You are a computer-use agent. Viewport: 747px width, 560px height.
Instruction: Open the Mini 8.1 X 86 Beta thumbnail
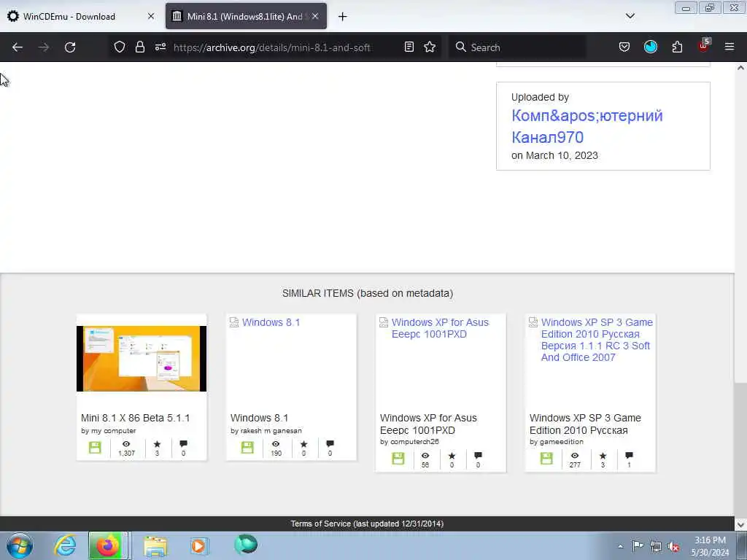(x=142, y=359)
